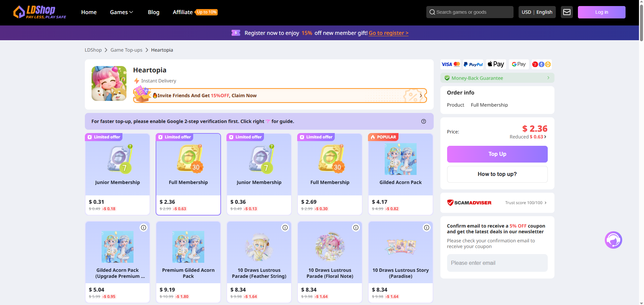The image size is (644, 305).
Task: Click the PayPal payment icon
Action: click(x=473, y=64)
